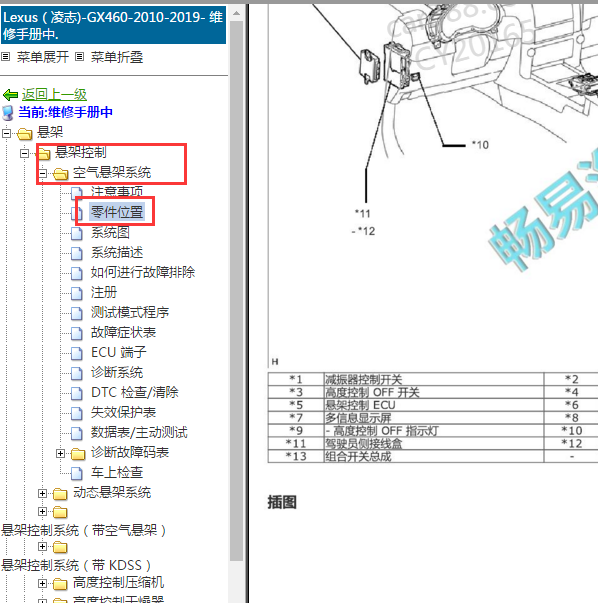This screenshot has width=598, height=603.
Task: Expand the node above 悬架控制系统（带空气悬架）
Action: (42, 512)
